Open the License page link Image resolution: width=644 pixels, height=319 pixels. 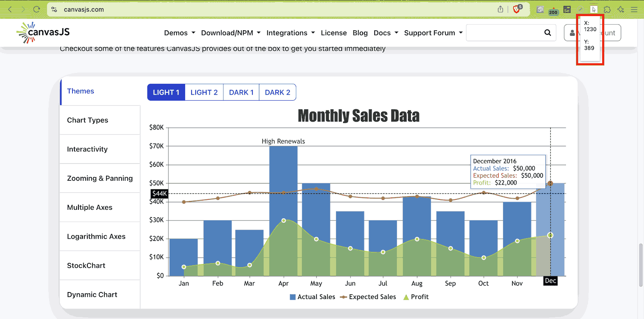pyautogui.click(x=334, y=33)
